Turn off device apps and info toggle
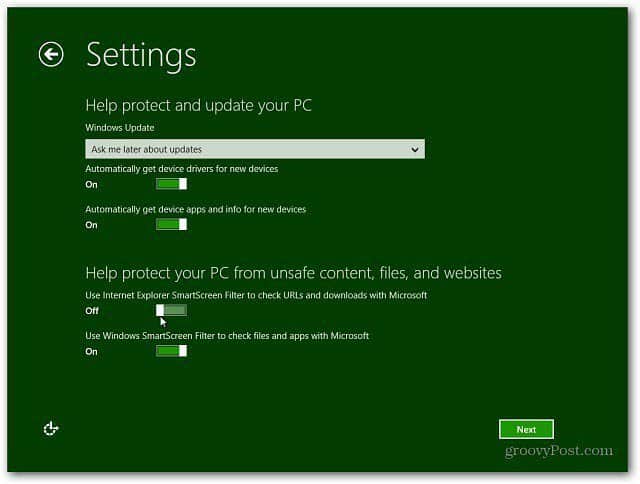 (171, 224)
